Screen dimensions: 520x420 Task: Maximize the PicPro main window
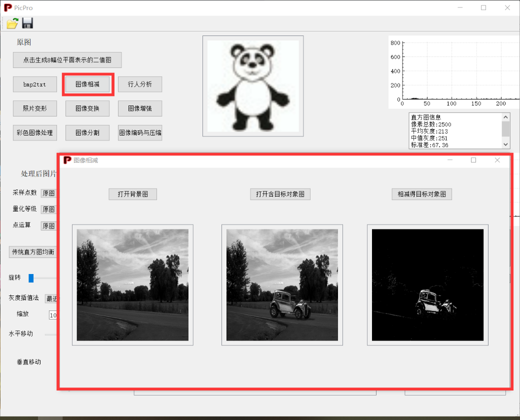click(483, 7)
